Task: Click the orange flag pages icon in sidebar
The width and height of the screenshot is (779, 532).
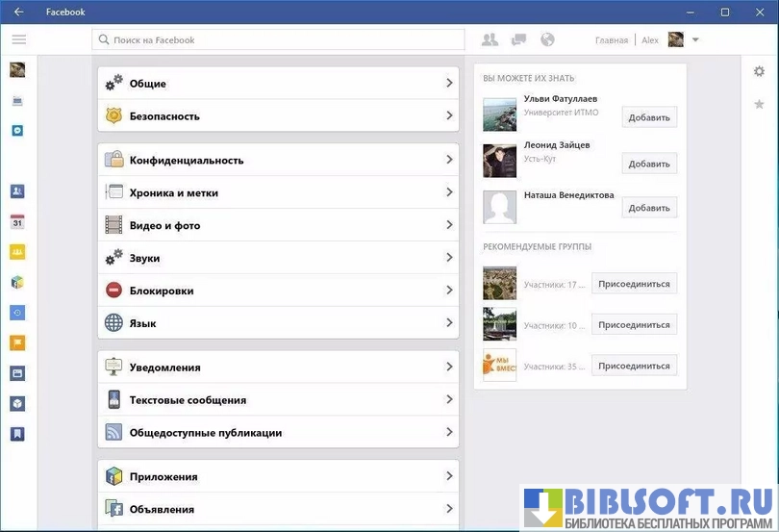Action: click(17, 342)
